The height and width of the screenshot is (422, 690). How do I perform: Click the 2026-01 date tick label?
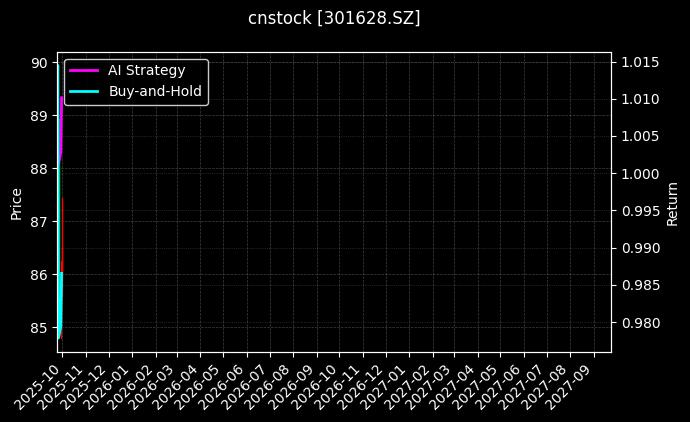114,380
